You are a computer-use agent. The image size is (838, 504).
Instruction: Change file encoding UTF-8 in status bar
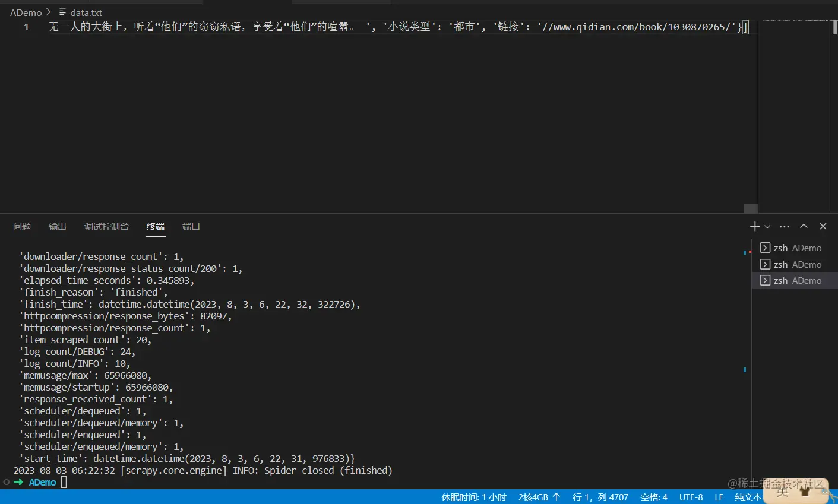coord(691,497)
